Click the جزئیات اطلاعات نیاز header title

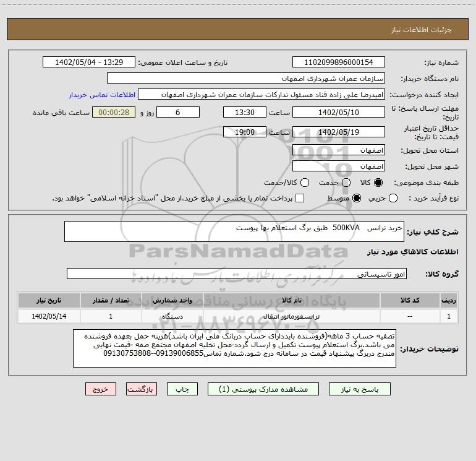click(422, 30)
